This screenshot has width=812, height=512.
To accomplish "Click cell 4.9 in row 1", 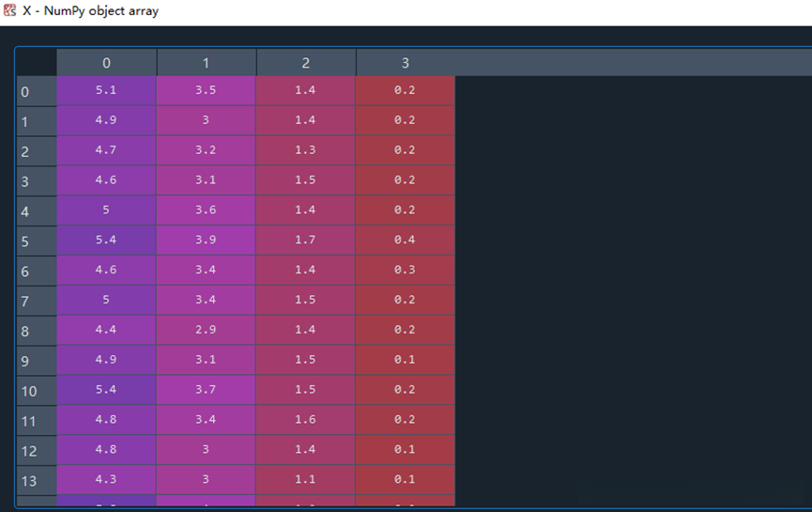I will 106,121.
